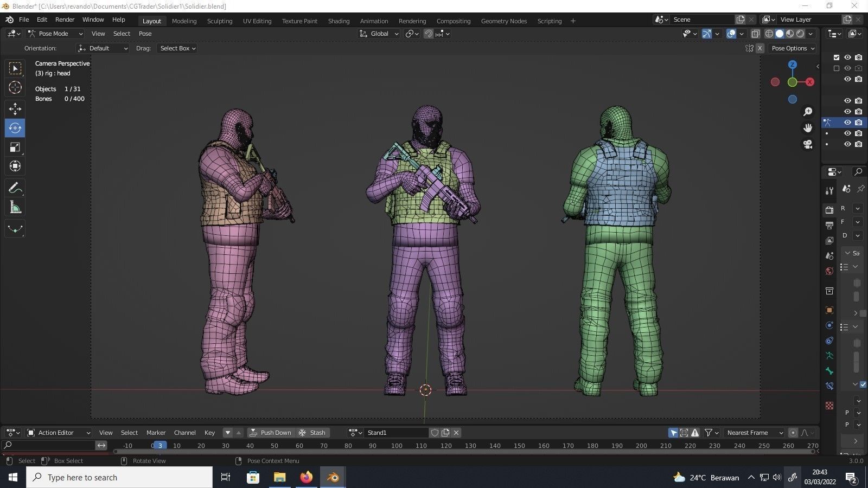Open the Global transform orientation dropdown

[x=379, y=34]
